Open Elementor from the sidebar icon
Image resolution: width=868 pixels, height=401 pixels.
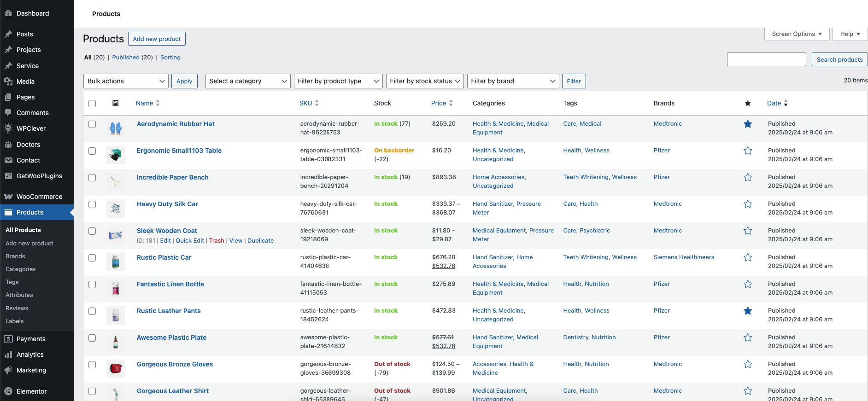(x=8, y=391)
